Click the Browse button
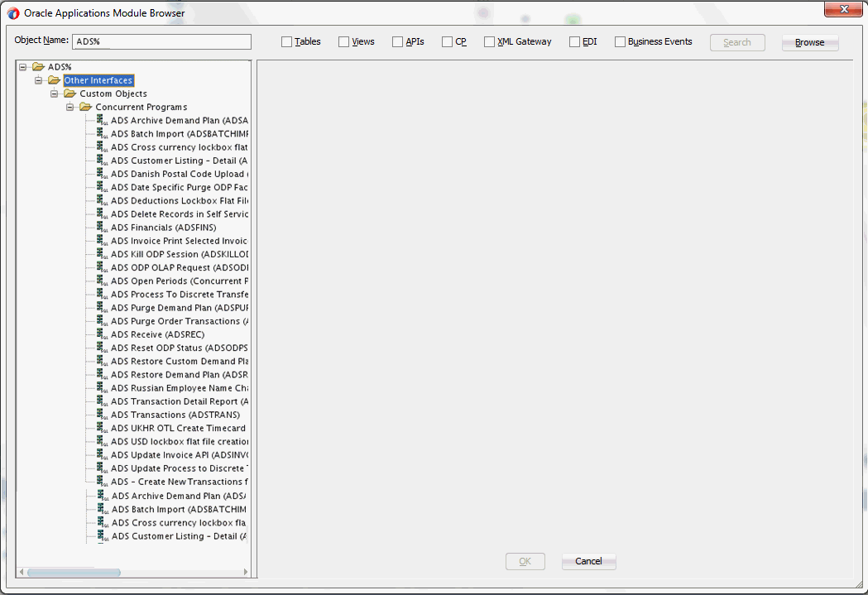868x595 pixels. [x=810, y=42]
